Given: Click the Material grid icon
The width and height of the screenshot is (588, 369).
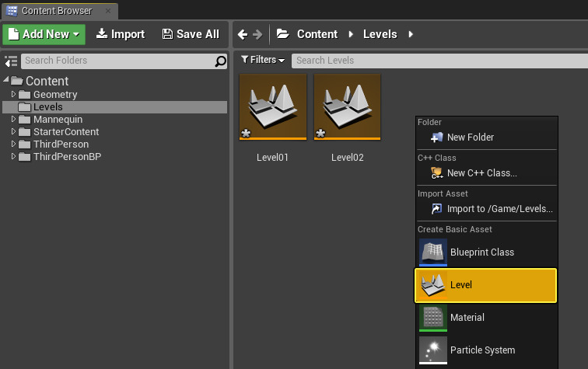Looking at the screenshot, I should point(433,318).
